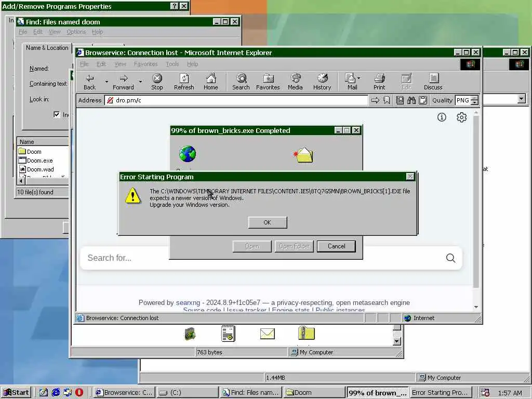
Task: Click the system tray icon next to the clock
Action: (485, 393)
